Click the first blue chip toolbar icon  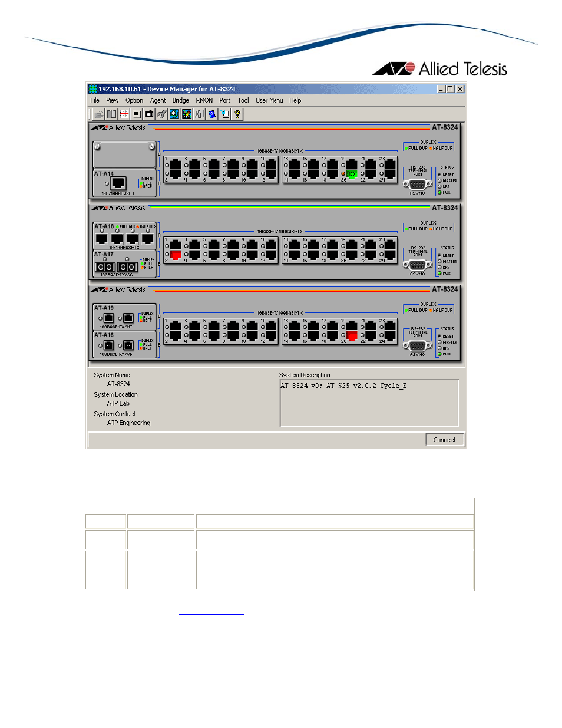[174, 114]
